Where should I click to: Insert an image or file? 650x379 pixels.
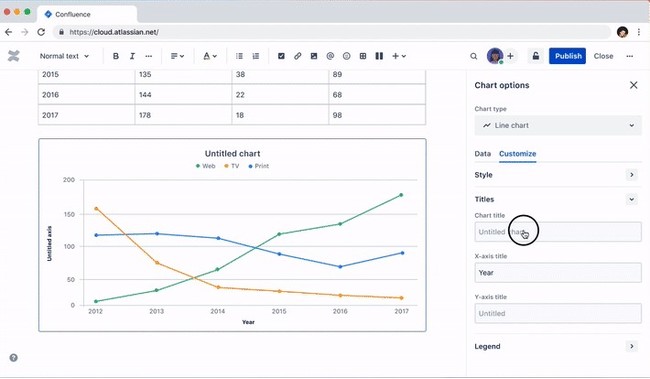pyautogui.click(x=314, y=56)
